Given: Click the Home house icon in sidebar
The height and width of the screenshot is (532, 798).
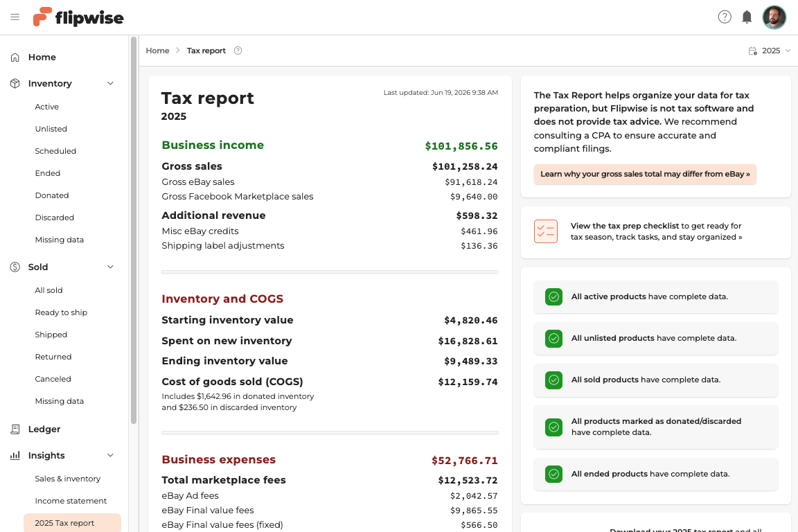Looking at the screenshot, I should point(15,57).
